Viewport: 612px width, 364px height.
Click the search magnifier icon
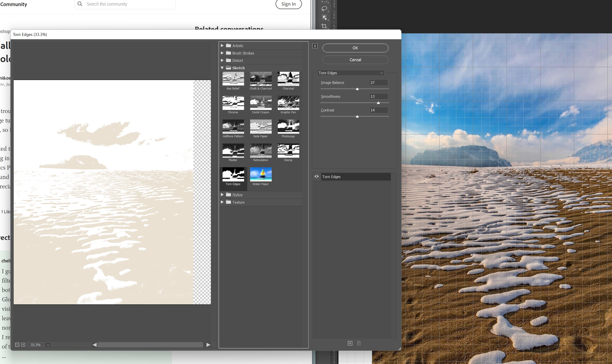(80, 4)
